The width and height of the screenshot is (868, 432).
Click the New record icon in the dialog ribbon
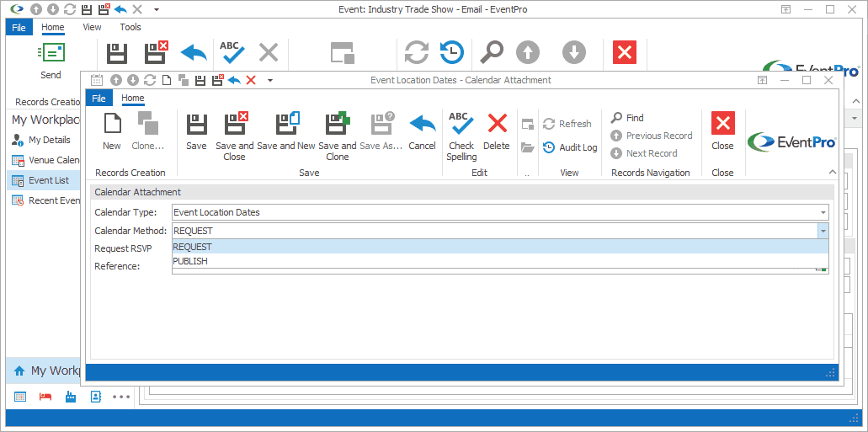112,123
